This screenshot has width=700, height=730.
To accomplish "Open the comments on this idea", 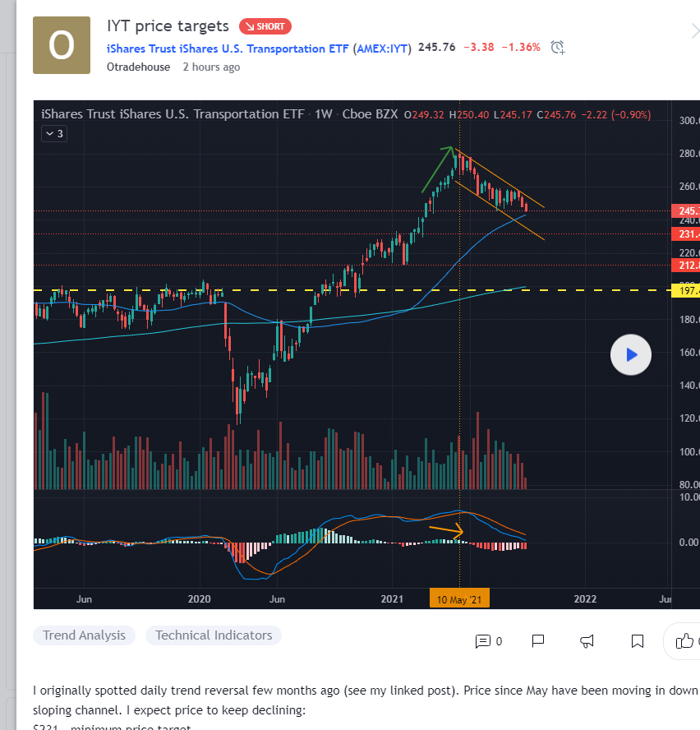I will 489,641.
